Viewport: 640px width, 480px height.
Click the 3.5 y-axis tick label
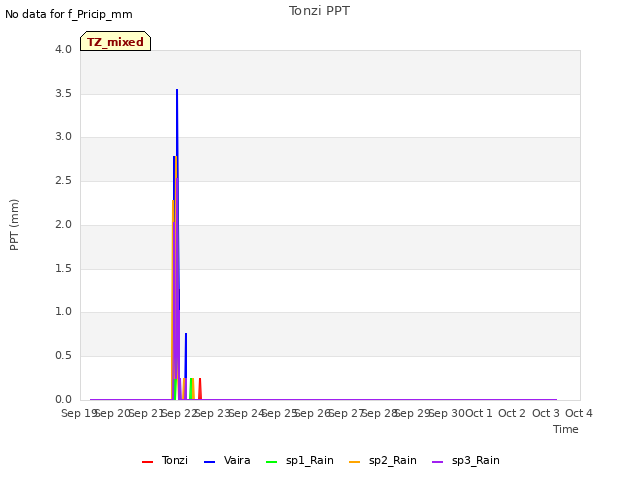(x=63, y=93)
